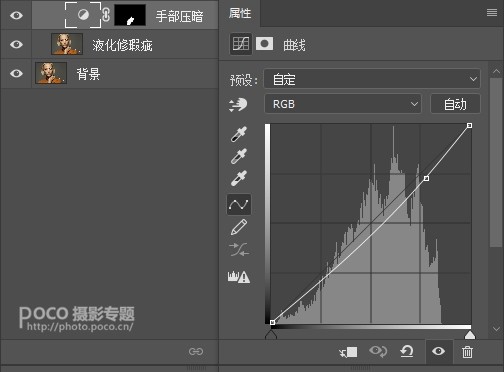Select the middle control point on the curve
Screen dimensions: 504x372
[426, 179]
